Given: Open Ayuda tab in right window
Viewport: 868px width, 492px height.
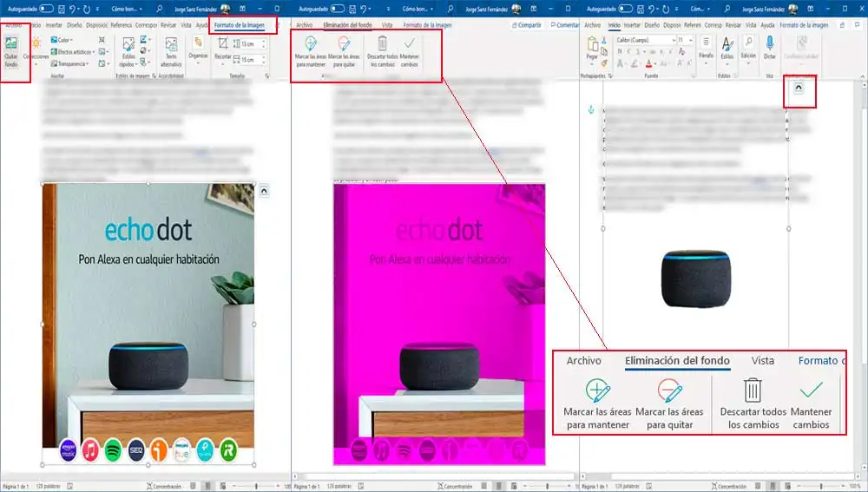Looking at the screenshot, I should [x=767, y=25].
